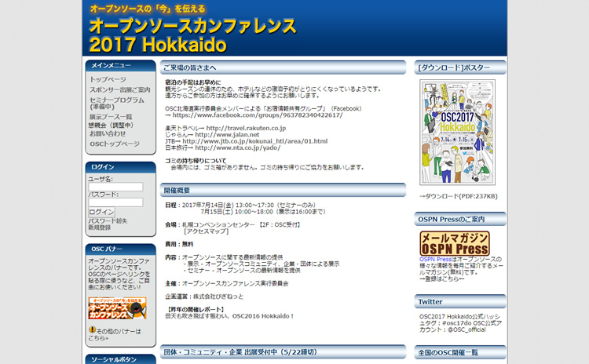This screenshot has width=589, height=364.
Task: Go to OSCトップページ menu link
Action: (x=114, y=144)
